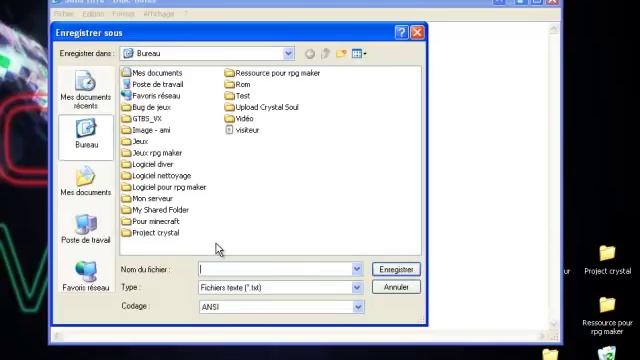Close the Enregistrer sous dialog
This screenshot has width=640, height=360.
[417, 32]
